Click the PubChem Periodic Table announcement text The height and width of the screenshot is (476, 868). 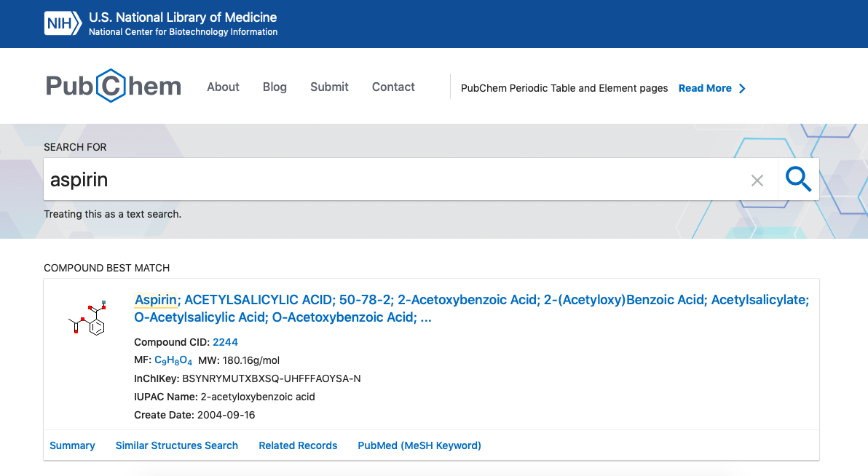click(x=564, y=89)
